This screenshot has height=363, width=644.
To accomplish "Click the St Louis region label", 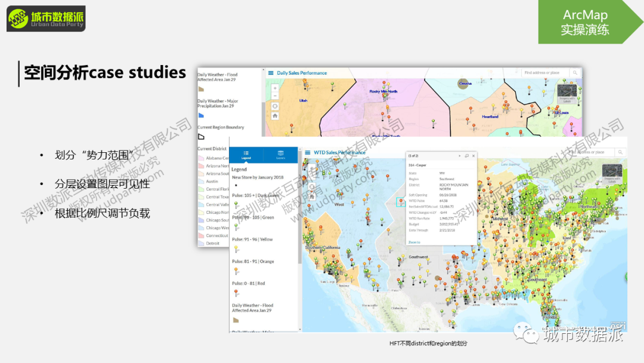I will [562, 113].
